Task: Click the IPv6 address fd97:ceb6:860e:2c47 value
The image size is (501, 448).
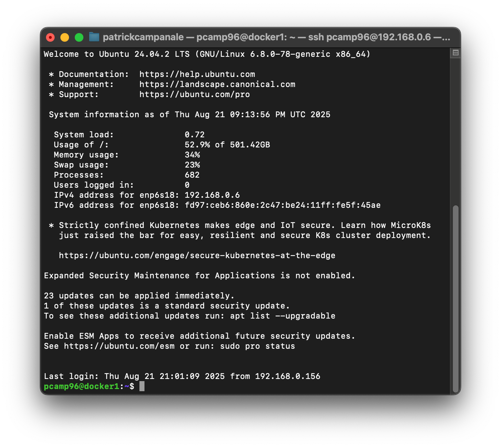Action: point(283,205)
